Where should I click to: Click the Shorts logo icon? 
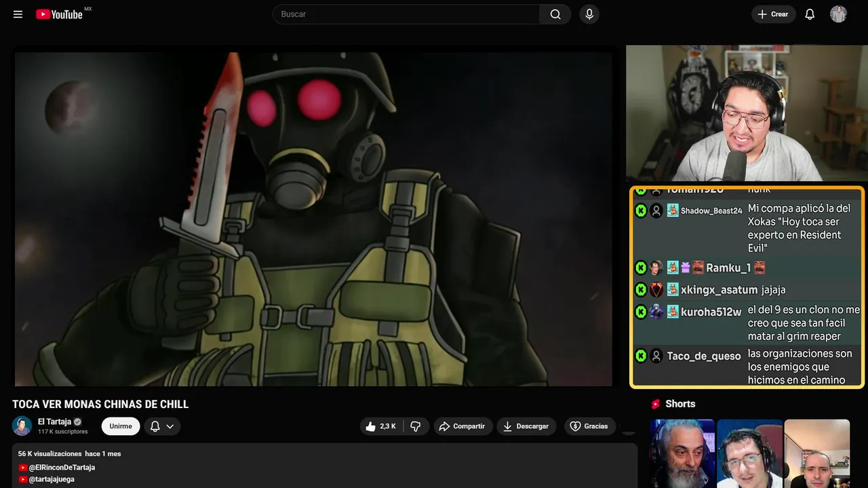click(656, 404)
